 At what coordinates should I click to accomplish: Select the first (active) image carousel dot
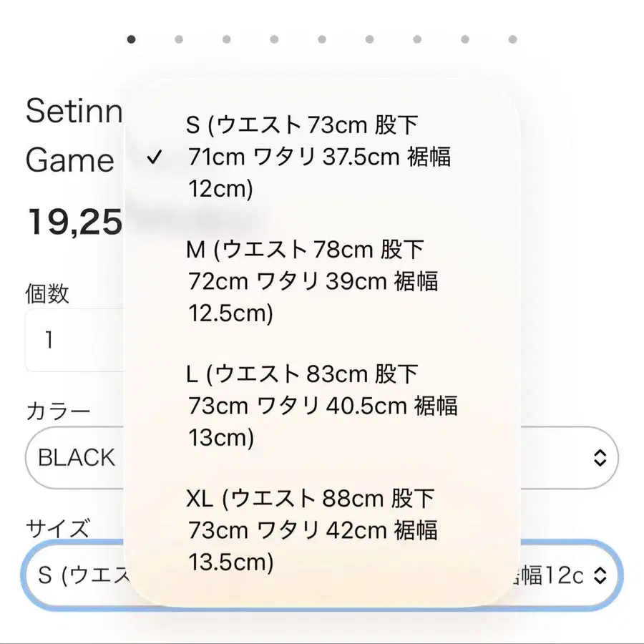(131, 39)
